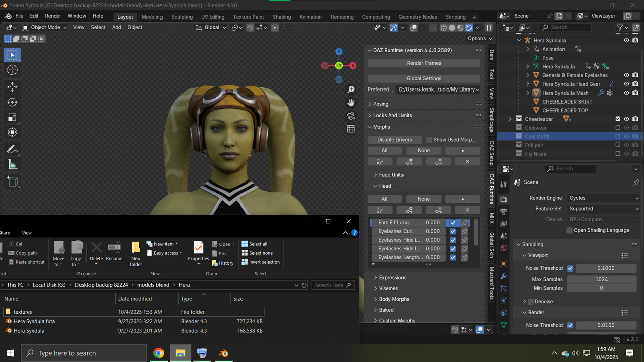
Task: Open the Render Engine dropdown
Action: pos(603,198)
